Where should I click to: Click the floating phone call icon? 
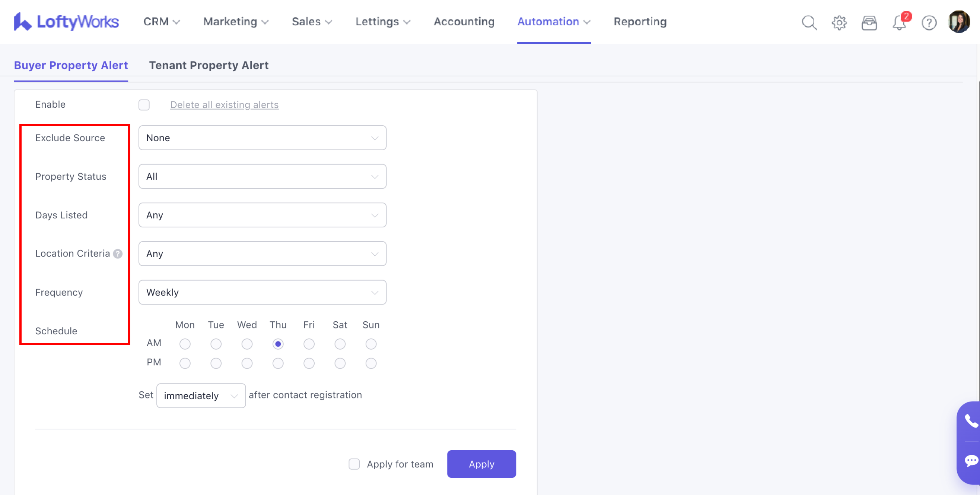pos(971,421)
